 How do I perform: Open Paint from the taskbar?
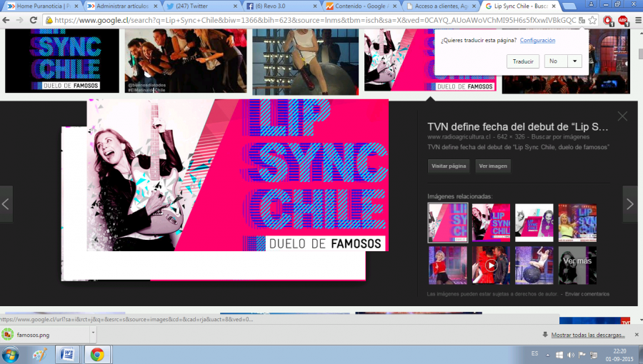(40, 355)
